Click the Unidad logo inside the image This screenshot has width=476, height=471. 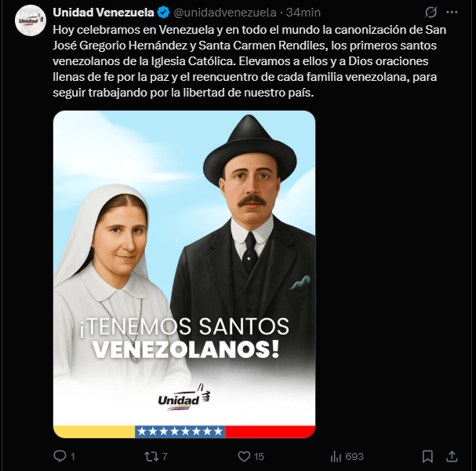point(184,397)
